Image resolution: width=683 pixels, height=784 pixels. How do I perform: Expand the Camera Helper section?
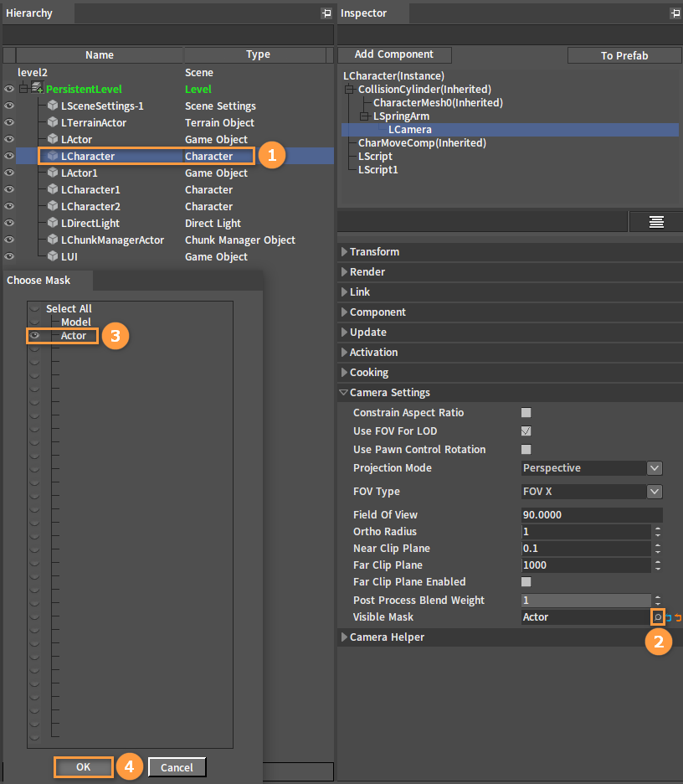coord(344,637)
